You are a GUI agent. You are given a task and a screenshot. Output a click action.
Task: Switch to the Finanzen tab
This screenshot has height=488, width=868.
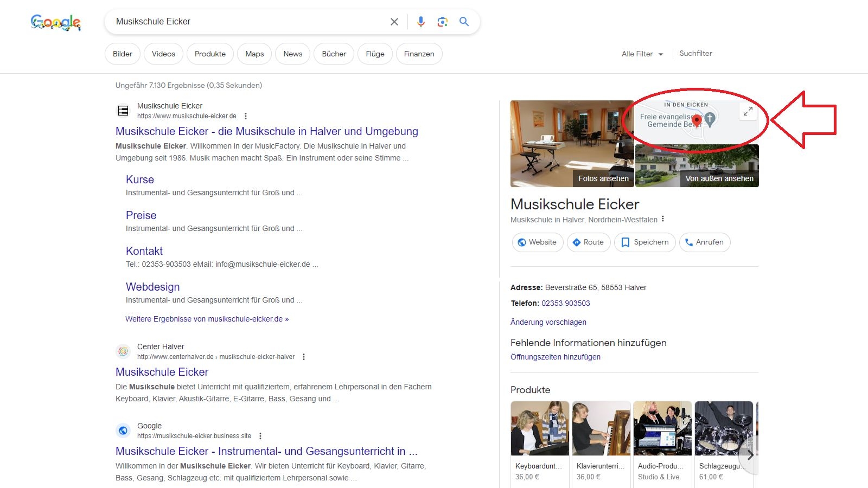pyautogui.click(x=419, y=54)
